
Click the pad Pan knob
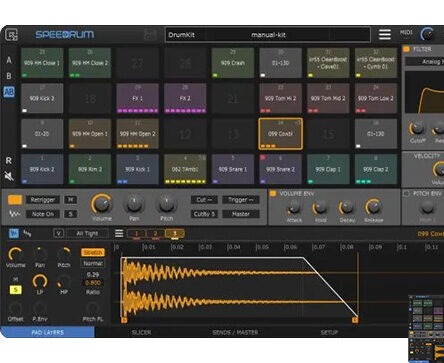point(134,204)
